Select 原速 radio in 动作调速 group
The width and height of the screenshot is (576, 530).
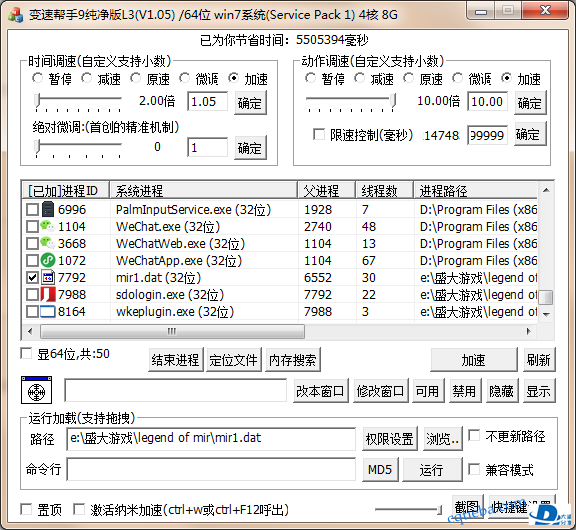(x=408, y=78)
